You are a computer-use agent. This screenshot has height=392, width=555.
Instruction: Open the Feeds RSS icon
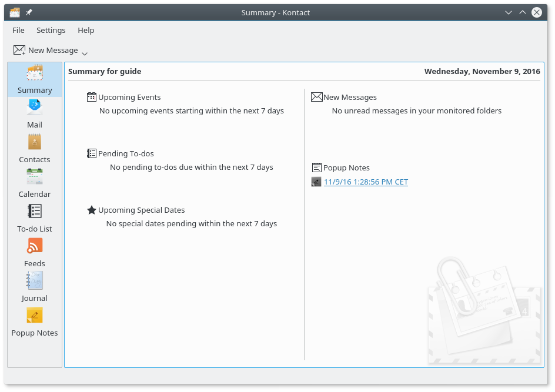[x=35, y=246]
